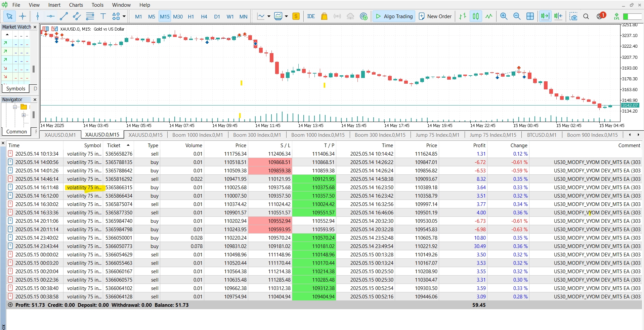
Task: Tile chart windows with the grid icon
Action: pyautogui.click(x=530, y=16)
